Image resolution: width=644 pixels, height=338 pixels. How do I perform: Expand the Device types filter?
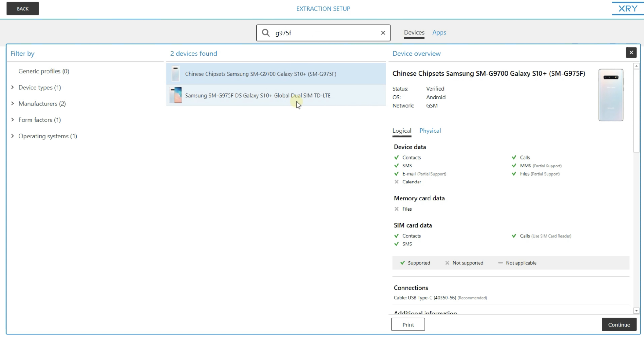(13, 87)
